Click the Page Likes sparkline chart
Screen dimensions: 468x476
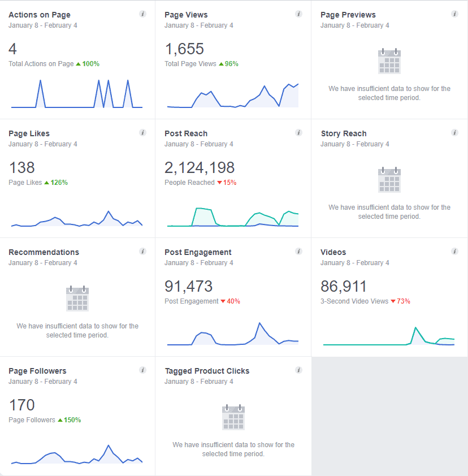77,219
